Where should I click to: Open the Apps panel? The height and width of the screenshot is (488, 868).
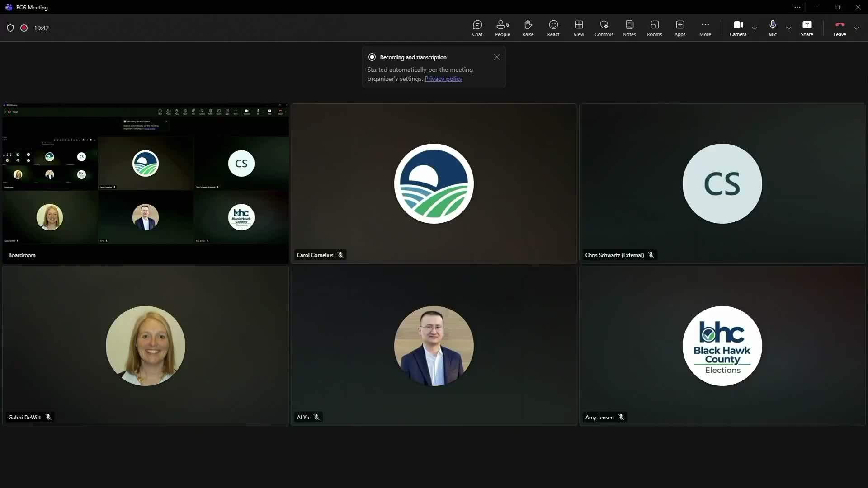click(679, 28)
